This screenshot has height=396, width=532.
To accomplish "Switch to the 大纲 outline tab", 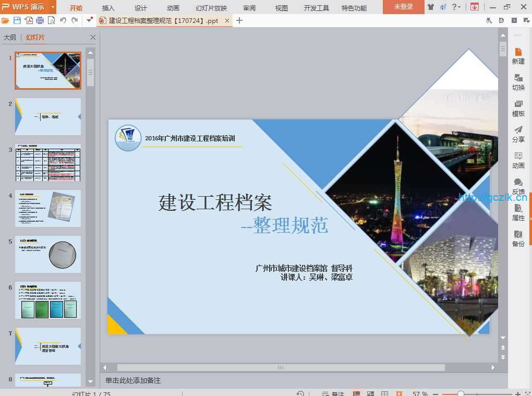I will 10,38.
